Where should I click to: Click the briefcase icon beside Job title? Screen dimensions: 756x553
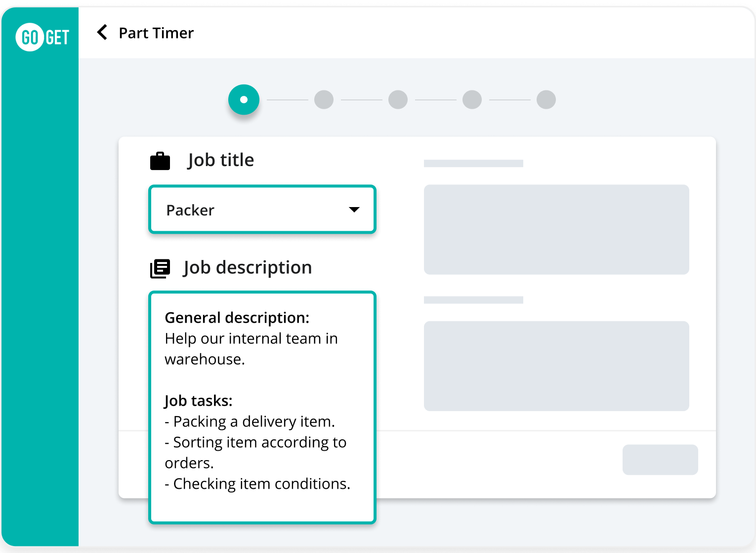[160, 161]
